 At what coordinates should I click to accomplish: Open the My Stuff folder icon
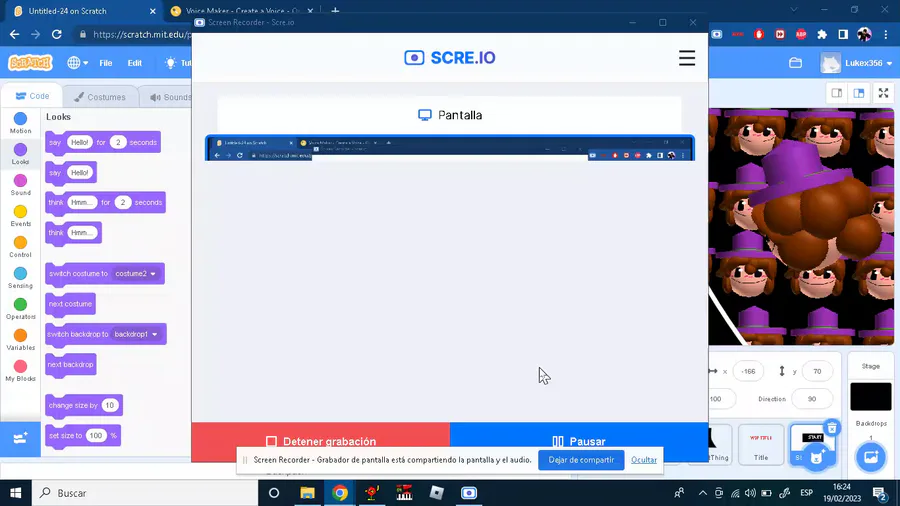pos(796,63)
